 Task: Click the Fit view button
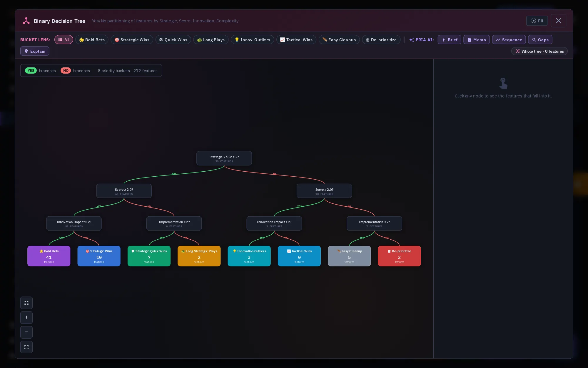(537, 21)
